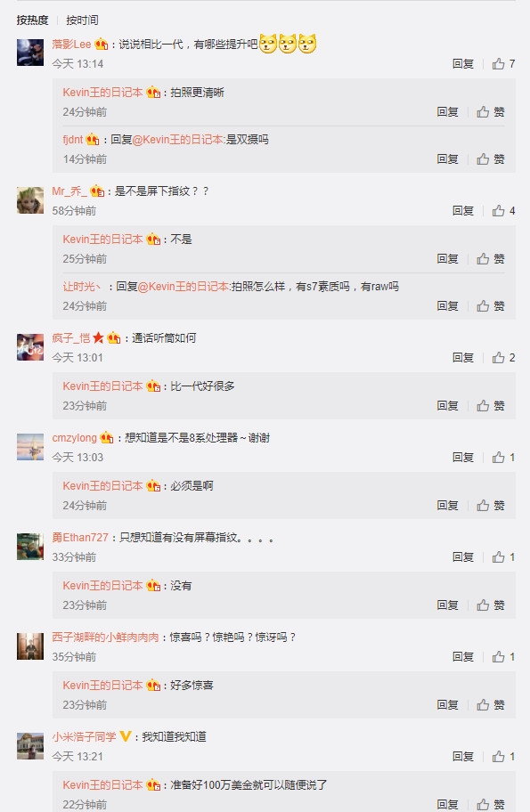Open 让时光丶 username link
The image size is (530, 812).
click(x=82, y=287)
